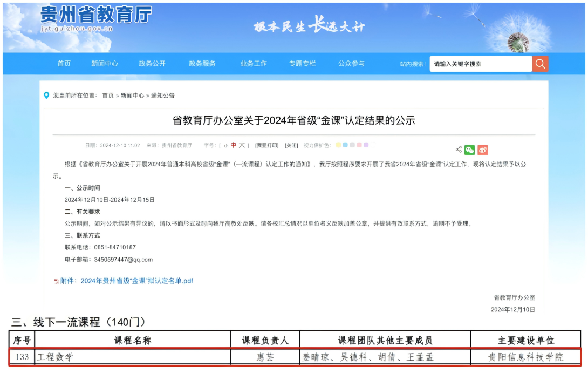Open the 专题专栏 navigation item
Screen dimensions: 588x373
302,64
